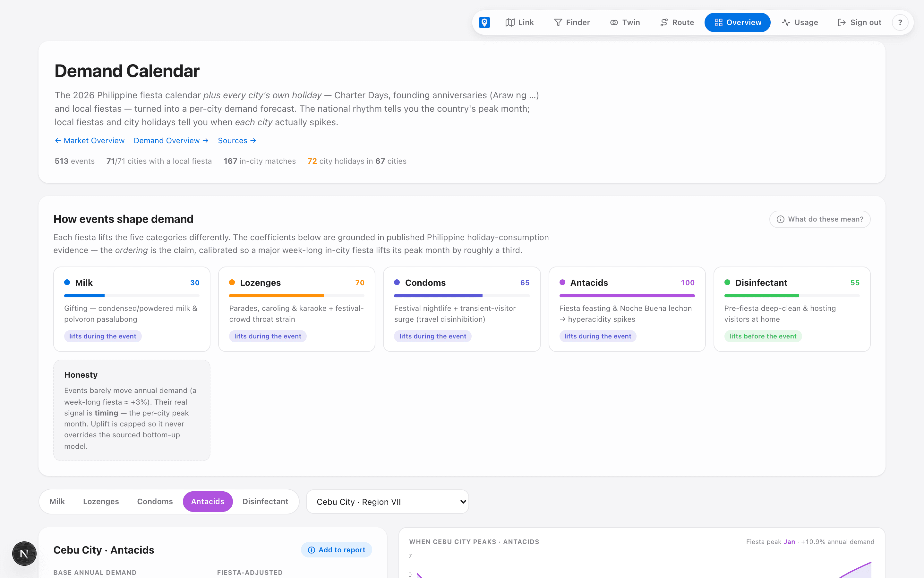Click the route path icon
Viewport: 924px width, 578px height.
click(664, 22)
